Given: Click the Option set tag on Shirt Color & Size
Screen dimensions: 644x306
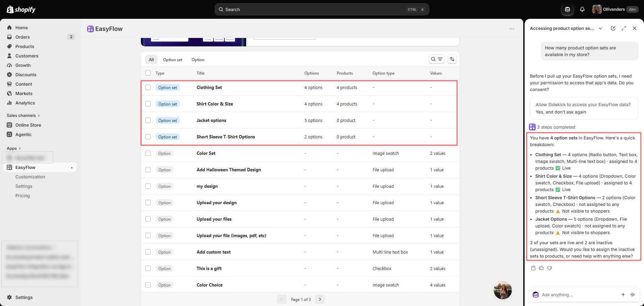Looking at the screenshot, I should (168, 104).
